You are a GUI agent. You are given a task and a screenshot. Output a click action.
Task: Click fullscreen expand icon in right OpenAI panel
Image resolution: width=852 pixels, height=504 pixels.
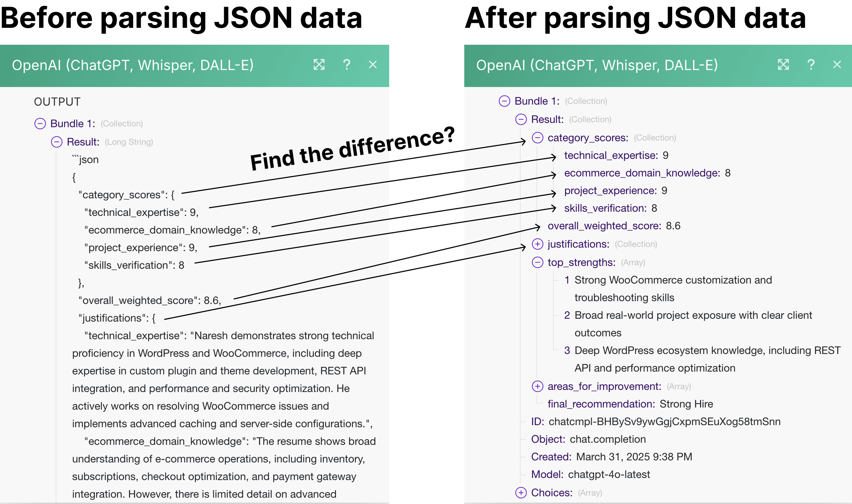[783, 65]
